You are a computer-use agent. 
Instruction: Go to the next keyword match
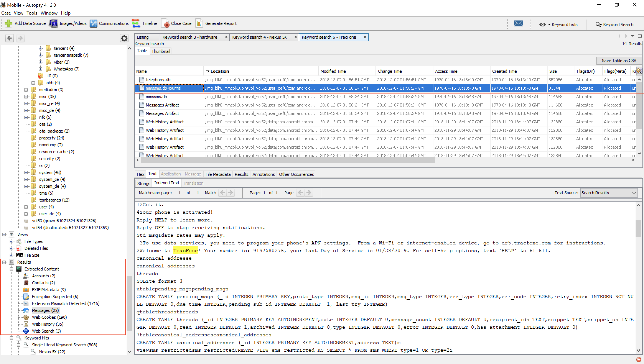click(231, 193)
